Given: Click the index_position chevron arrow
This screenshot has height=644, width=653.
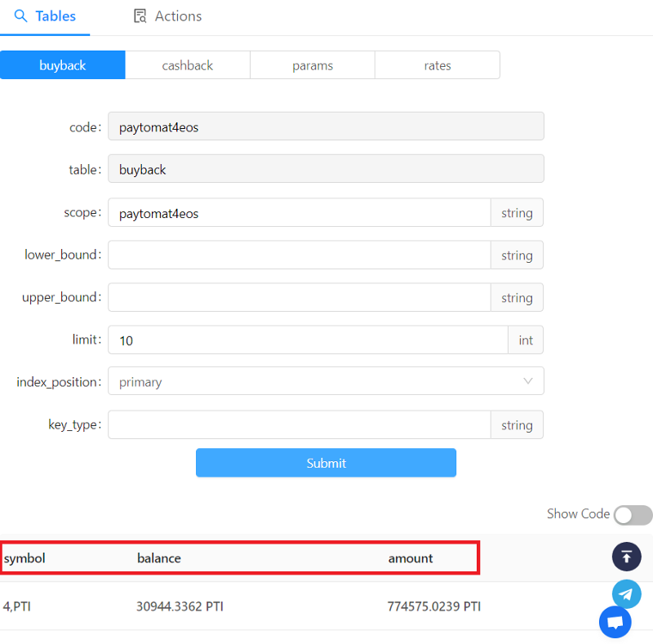Looking at the screenshot, I should 527,381.
